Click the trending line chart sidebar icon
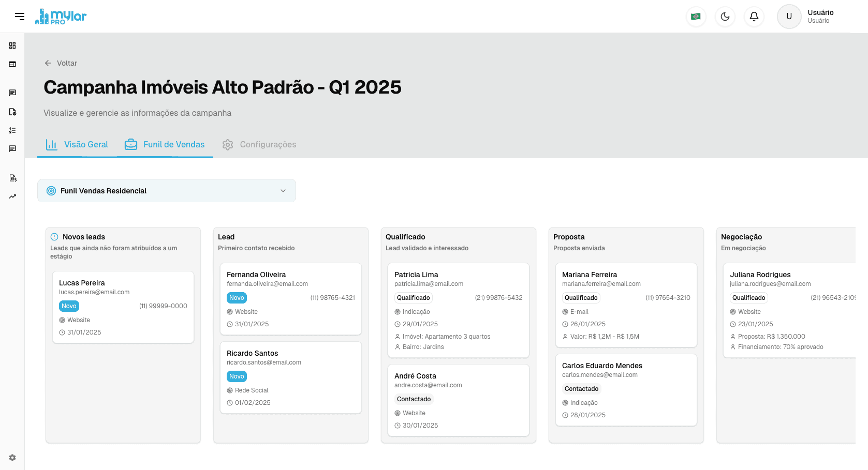Screen dimensions: 868x470 point(12,196)
